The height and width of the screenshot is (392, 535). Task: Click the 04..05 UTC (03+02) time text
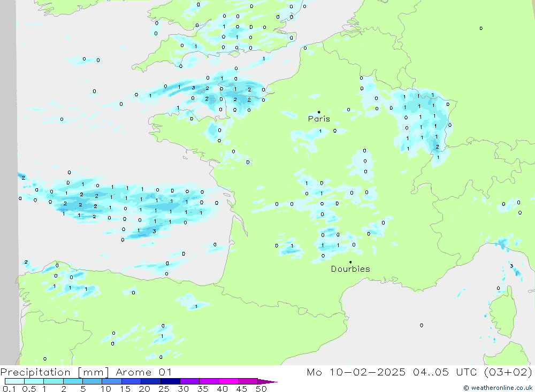click(472, 372)
